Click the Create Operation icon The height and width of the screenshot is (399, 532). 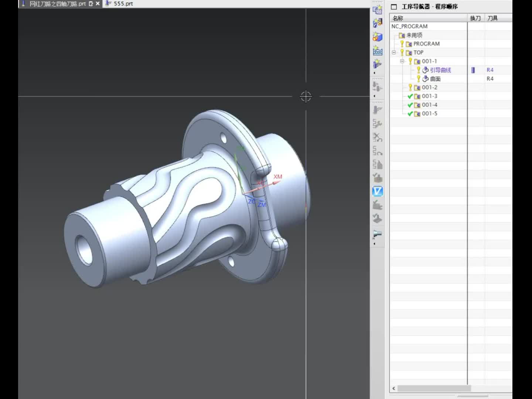[x=377, y=64]
